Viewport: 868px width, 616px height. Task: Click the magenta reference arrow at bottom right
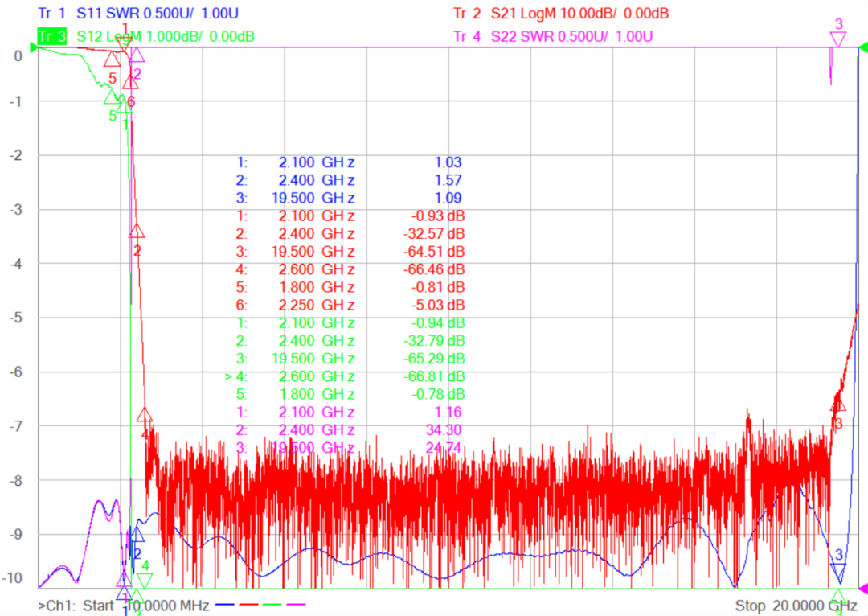[863, 589]
